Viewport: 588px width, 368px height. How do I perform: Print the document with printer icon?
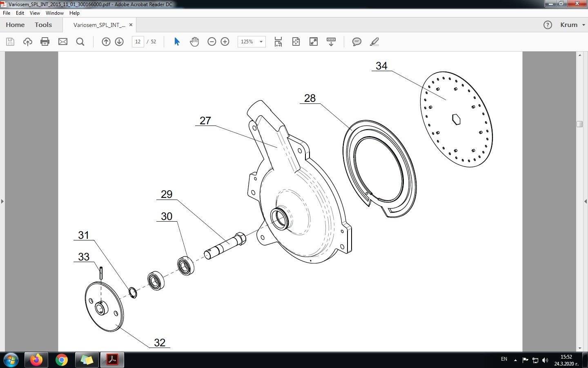pos(45,42)
